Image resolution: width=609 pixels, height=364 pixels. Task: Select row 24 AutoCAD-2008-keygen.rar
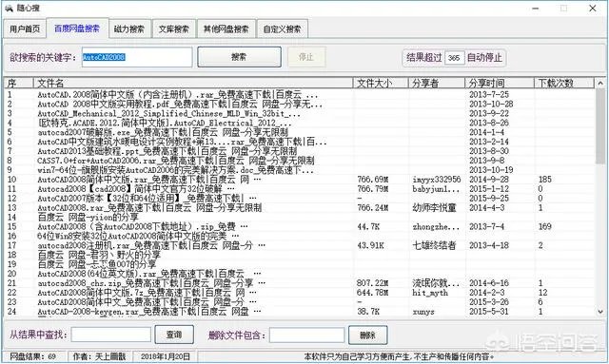pyautogui.click(x=300, y=311)
